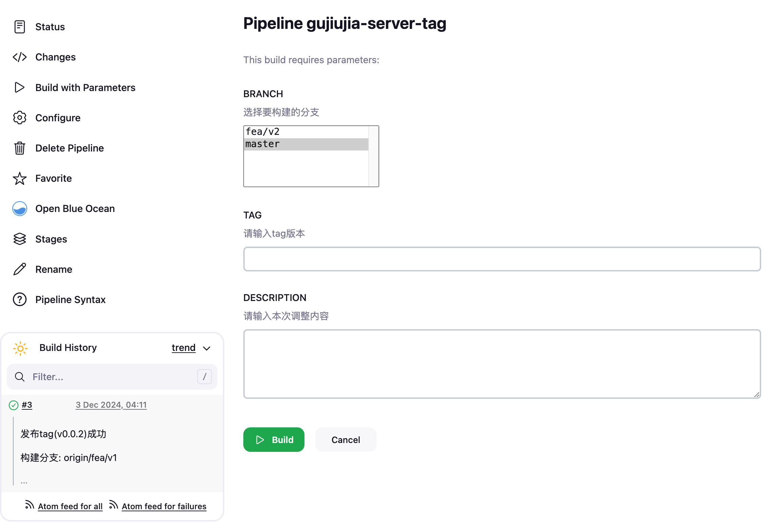Click the Favorite star icon

20,178
